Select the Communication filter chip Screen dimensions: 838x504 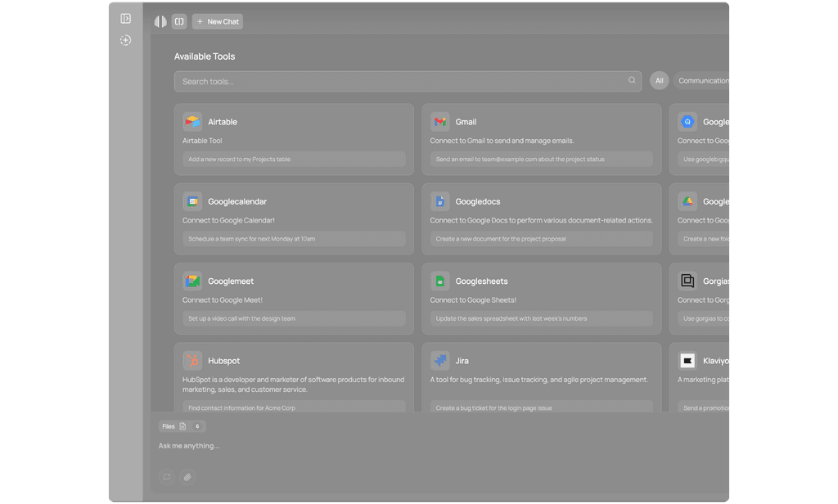coord(702,81)
